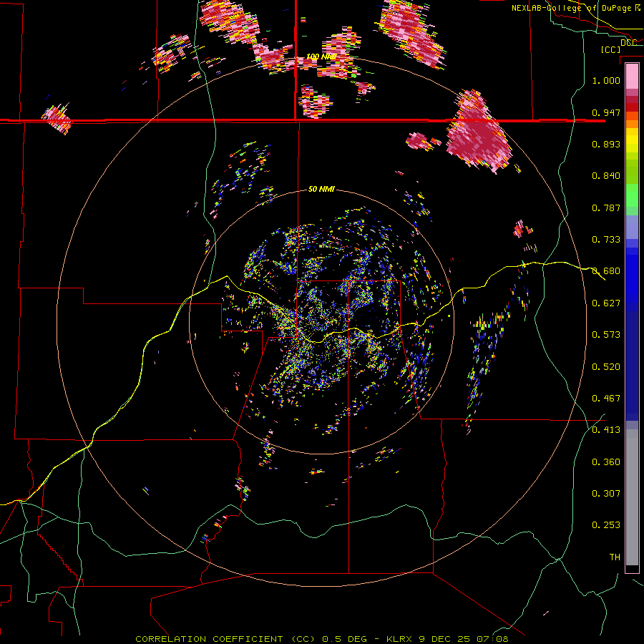This screenshot has height=644, width=644.
Task: Click the 1.000 legend value
Action: [x=606, y=80]
